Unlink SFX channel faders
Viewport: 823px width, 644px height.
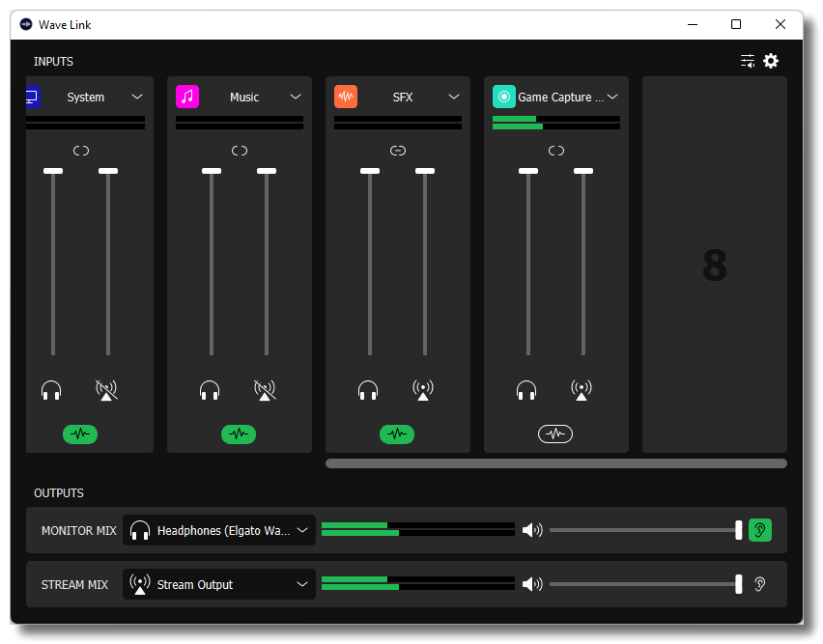pyautogui.click(x=398, y=151)
